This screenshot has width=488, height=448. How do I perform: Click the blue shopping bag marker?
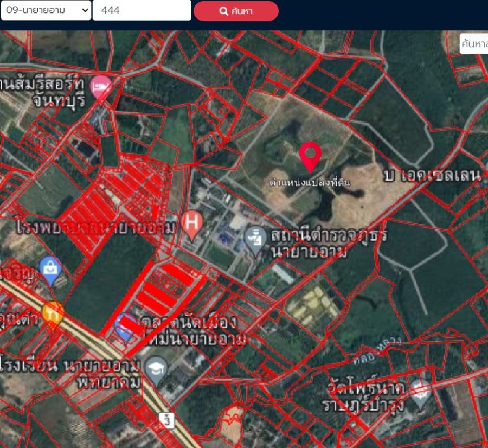(x=50, y=268)
